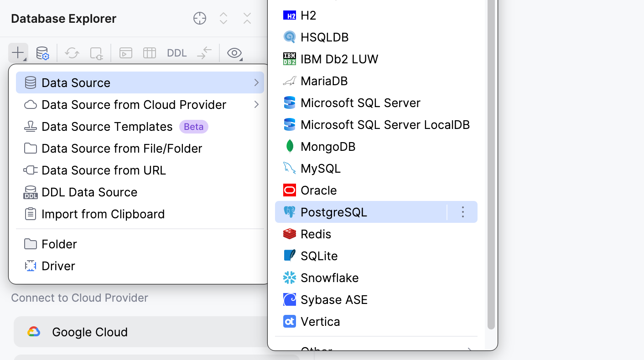This screenshot has height=360, width=644.
Task: Select DDL Data Source option
Action: coord(140,192)
